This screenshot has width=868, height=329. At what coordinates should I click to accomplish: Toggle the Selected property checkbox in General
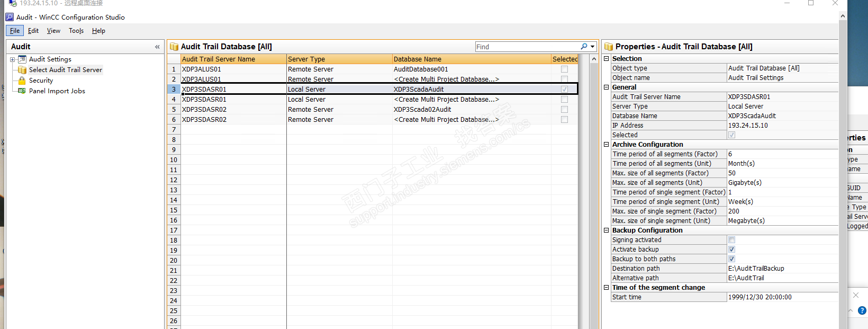click(731, 135)
